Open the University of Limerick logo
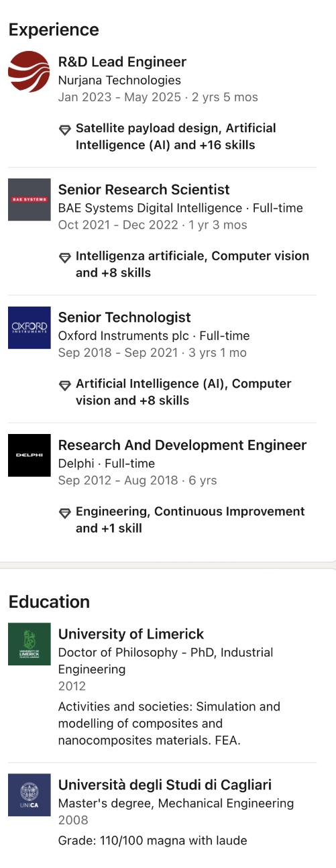336x868 pixels. click(x=30, y=644)
